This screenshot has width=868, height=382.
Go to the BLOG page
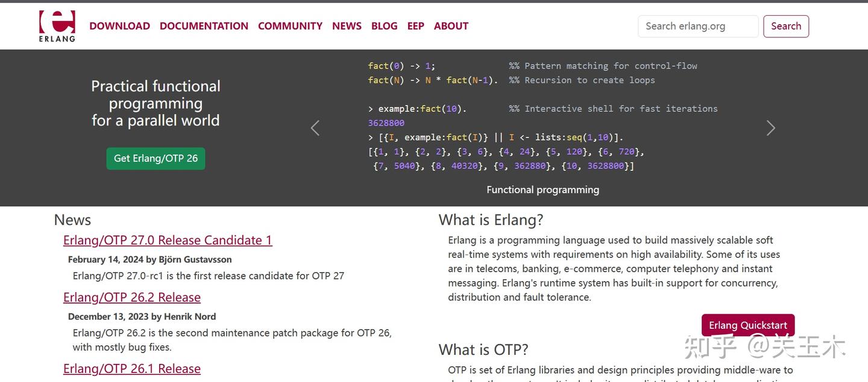(x=384, y=26)
